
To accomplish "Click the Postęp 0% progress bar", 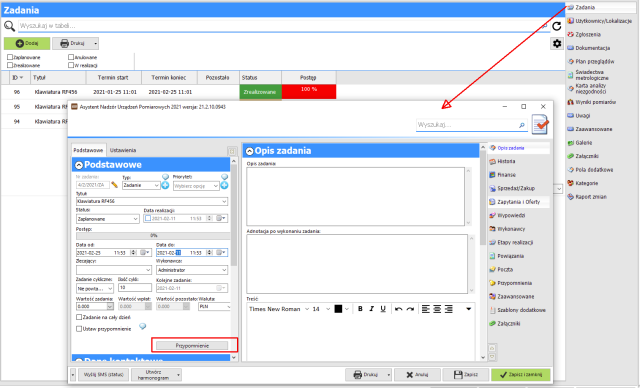I will pos(153,235).
